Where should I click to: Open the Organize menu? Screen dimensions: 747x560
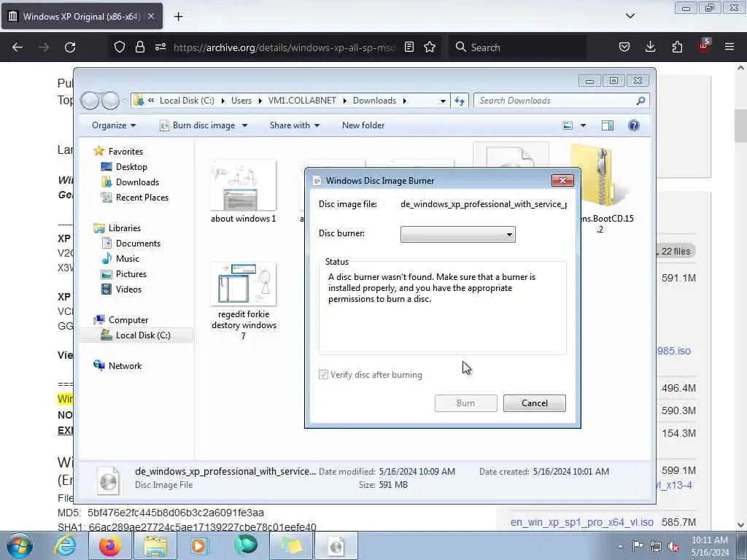pos(114,125)
